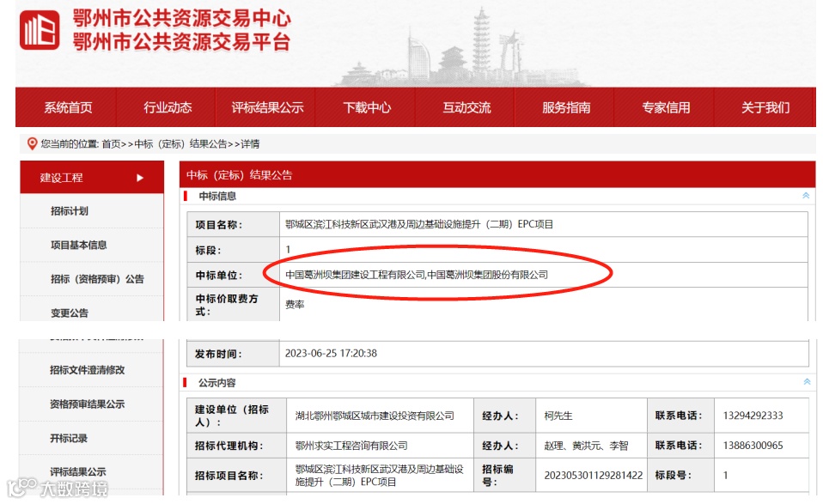823x504 pixels.
Task: Click the location pin icon in breadcrumb
Action: 32,143
